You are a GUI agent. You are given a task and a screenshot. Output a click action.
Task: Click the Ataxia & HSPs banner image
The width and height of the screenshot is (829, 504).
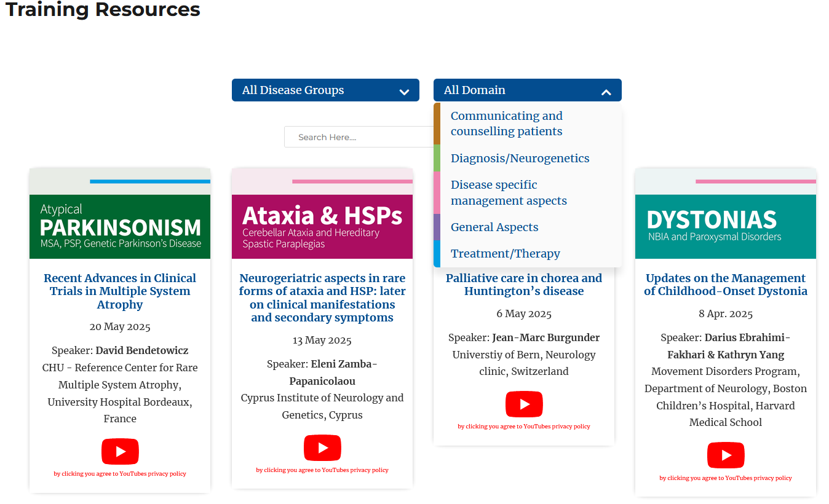[322, 227]
